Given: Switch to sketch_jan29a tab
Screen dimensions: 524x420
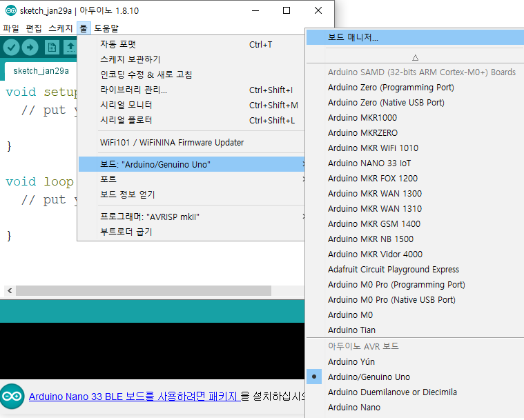Looking at the screenshot, I should point(41,71).
